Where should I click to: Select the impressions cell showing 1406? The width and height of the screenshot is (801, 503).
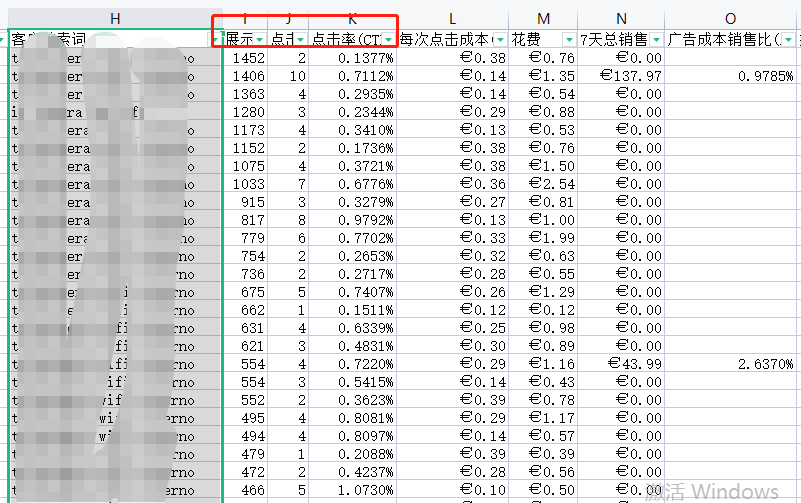click(245, 76)
